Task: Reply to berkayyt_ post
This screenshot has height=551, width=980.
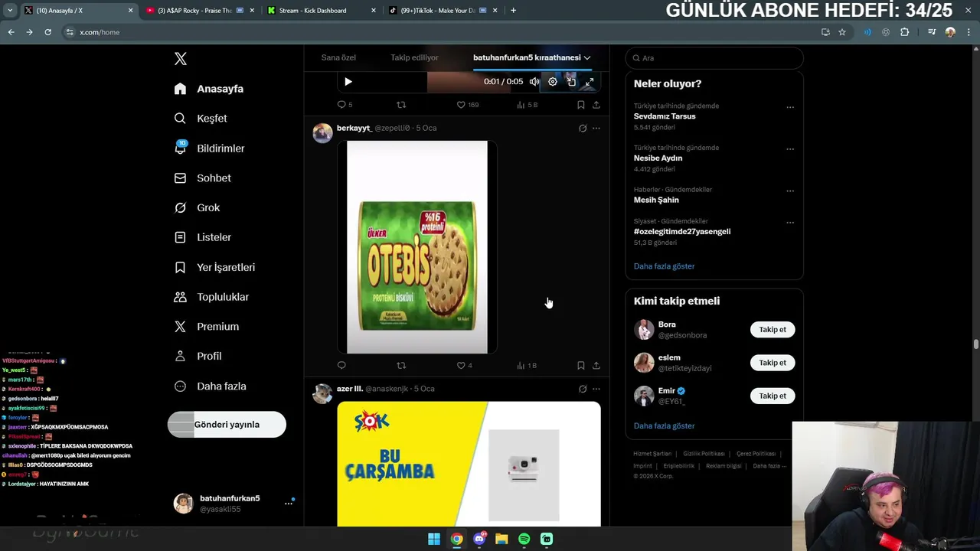Action: pos(341,366)
